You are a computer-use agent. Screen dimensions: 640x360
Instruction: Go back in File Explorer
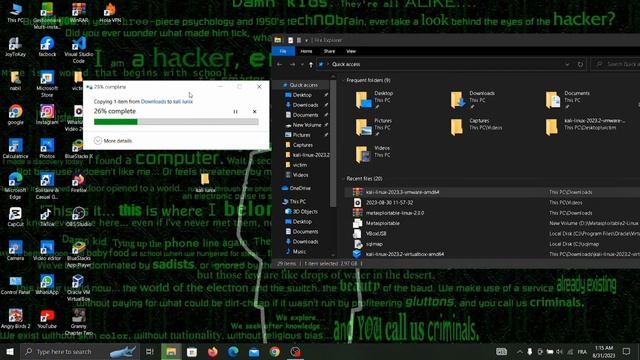pyautogui.click(x=280, y=64)
